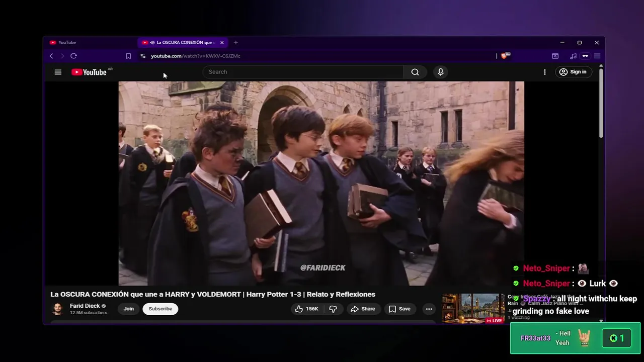Open the picture-in-picture toolbar icon
The height and width of the screenshot is (362, 644).
pyautogui.click(x=555, y=56)
